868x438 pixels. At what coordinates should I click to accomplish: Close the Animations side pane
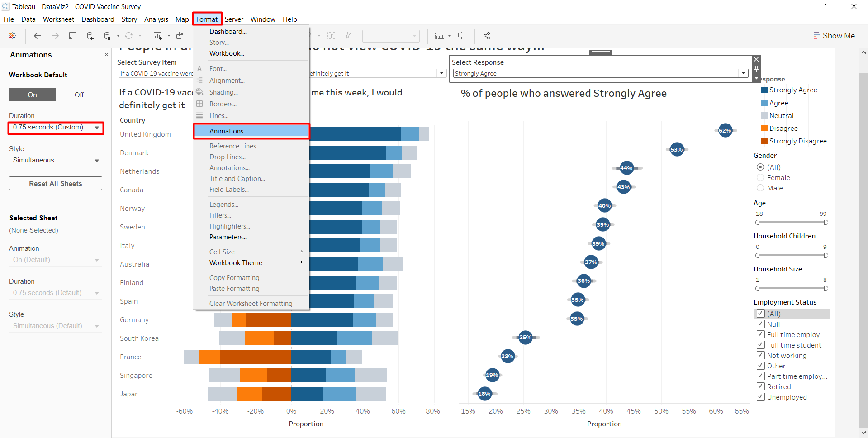point(106,55)
